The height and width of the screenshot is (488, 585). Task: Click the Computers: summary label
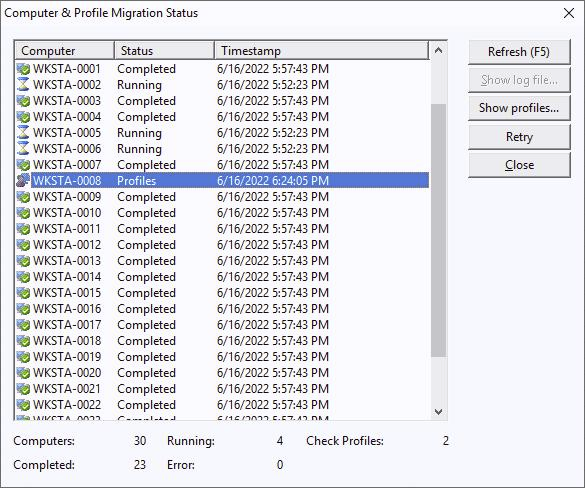tap(44, 441)
